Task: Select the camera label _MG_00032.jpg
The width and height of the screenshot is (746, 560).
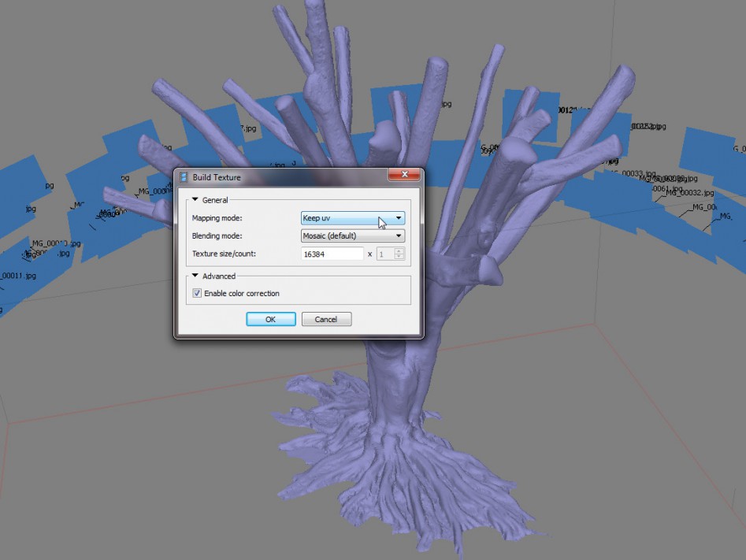Action: tap(689, 193)
